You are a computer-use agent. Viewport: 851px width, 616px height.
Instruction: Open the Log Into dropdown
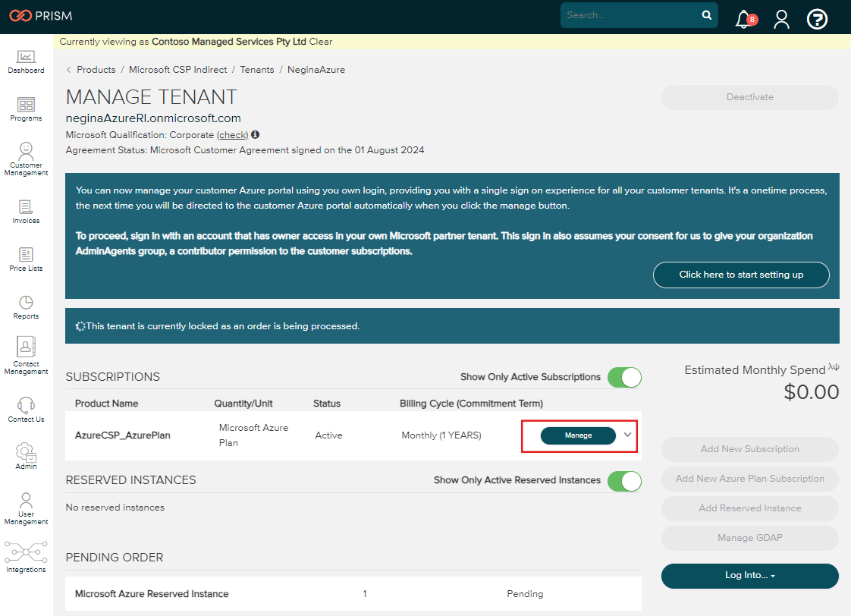(749, 576)
